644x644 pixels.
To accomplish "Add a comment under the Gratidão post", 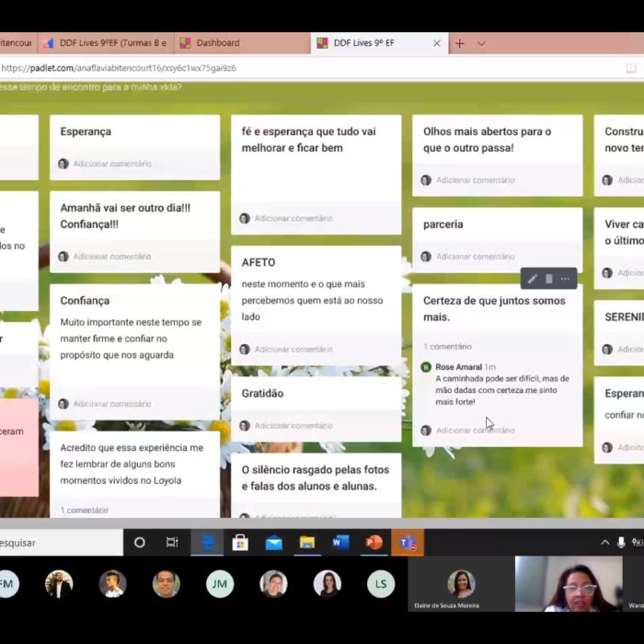I will tap(293, 426).
